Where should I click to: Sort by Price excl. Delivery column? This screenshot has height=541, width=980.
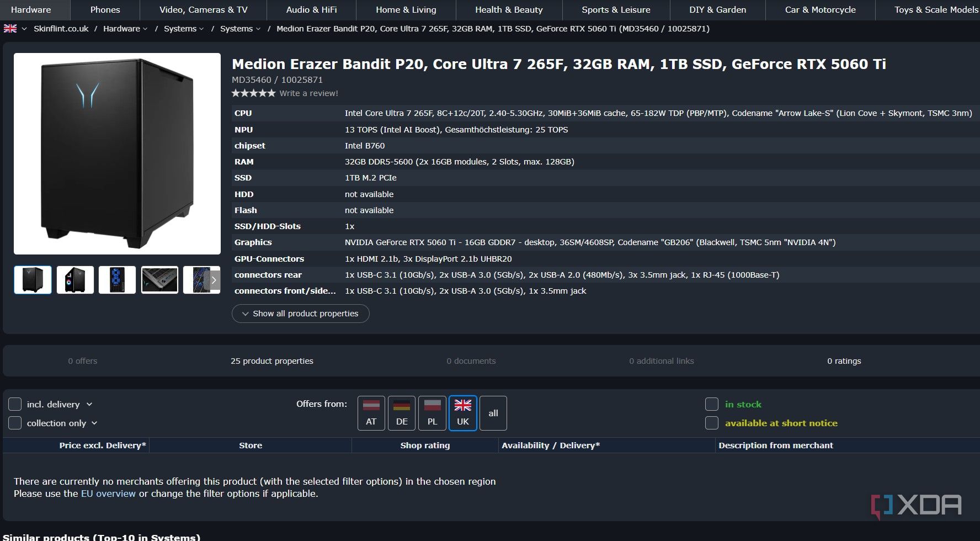pos(103,445)
